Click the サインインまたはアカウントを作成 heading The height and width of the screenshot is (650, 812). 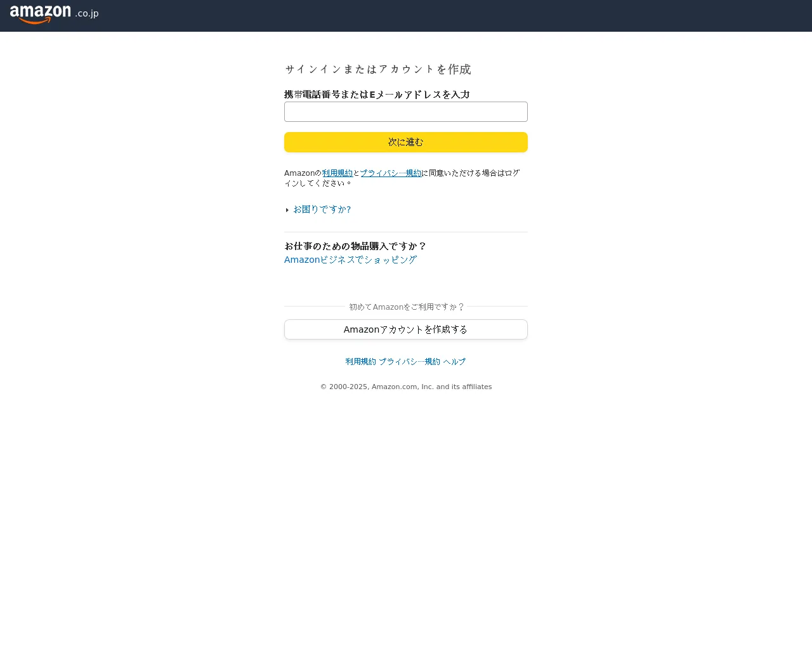[x=378, y=69]
